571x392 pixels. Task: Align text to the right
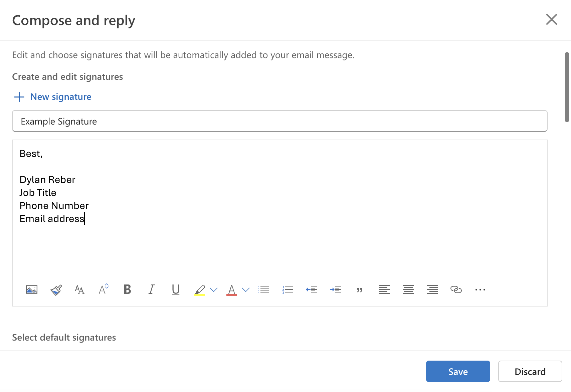coord(432,289)
